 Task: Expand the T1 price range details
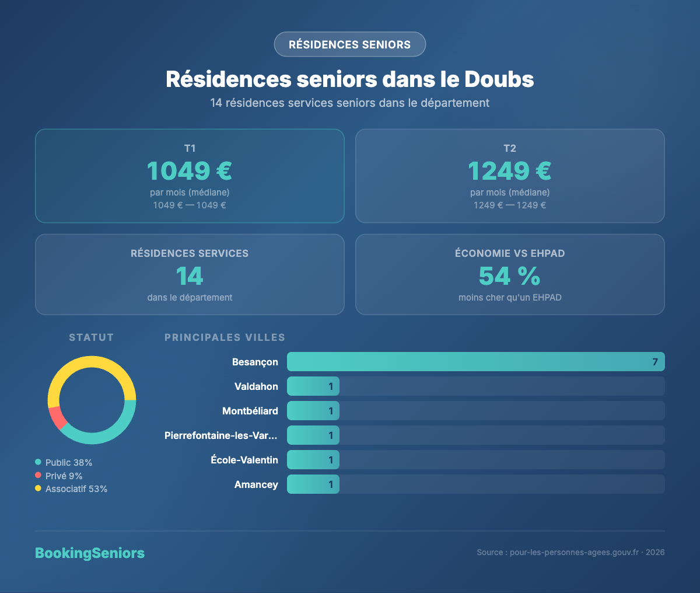190,205
